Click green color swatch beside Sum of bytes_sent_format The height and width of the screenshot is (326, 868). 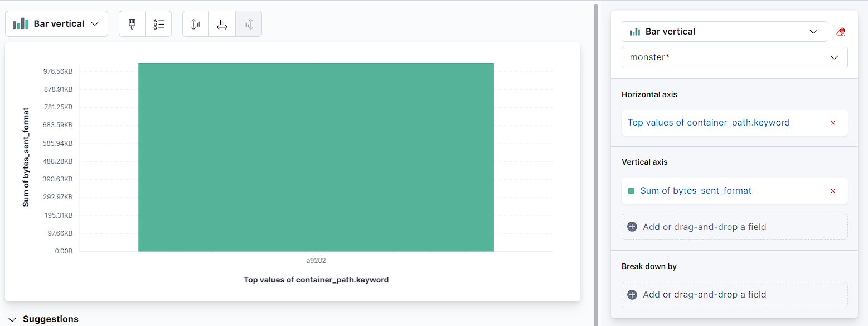point(631,191)
